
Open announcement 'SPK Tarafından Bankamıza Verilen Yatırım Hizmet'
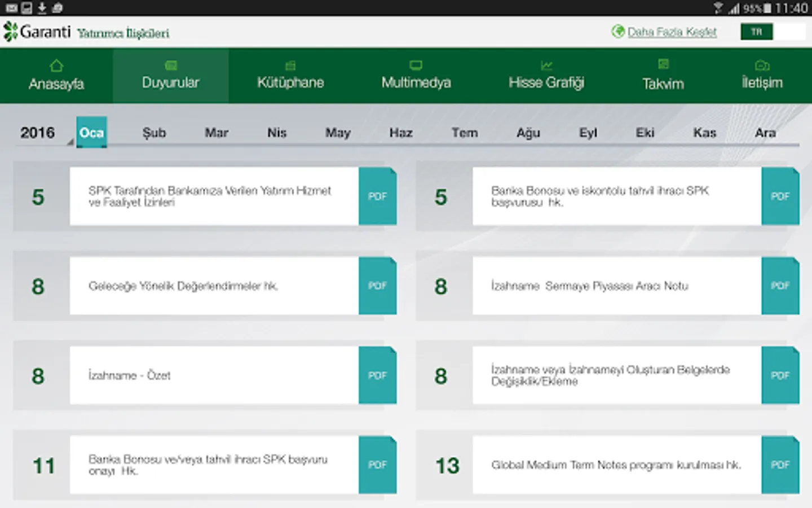pos(214,196)
